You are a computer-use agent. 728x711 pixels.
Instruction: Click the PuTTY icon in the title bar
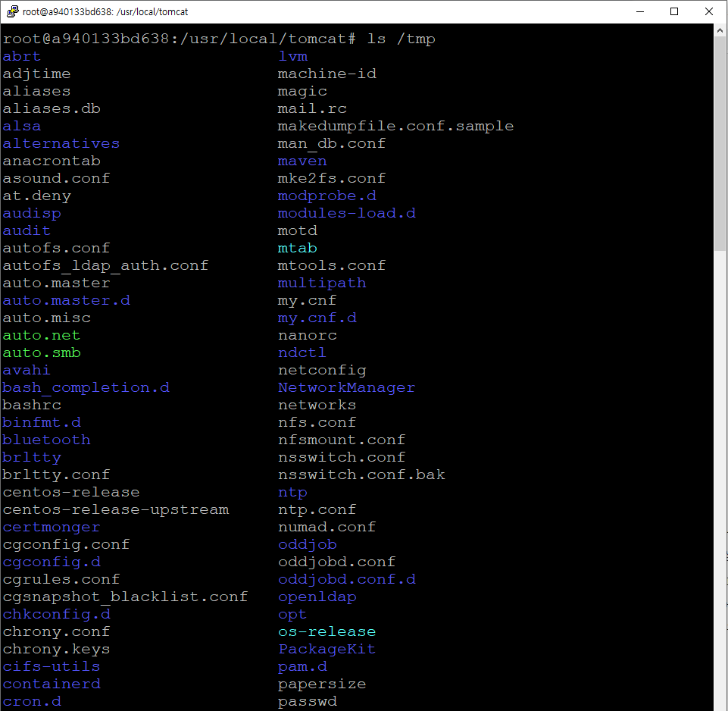(x=12, y=11)
